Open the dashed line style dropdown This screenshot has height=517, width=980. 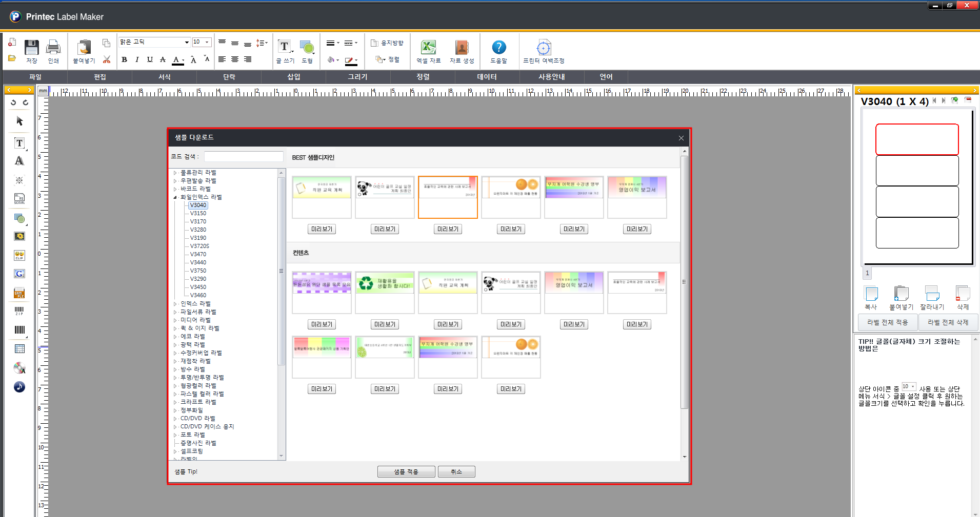351,43
